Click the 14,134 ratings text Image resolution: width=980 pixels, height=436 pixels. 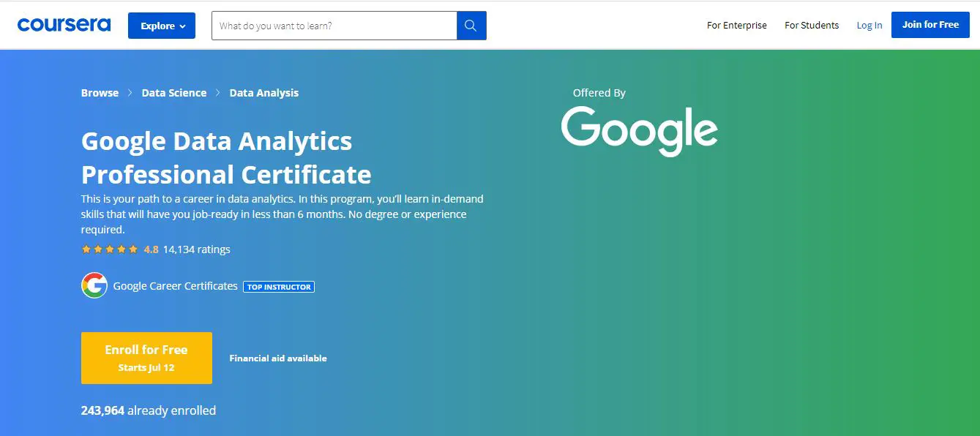196,249
